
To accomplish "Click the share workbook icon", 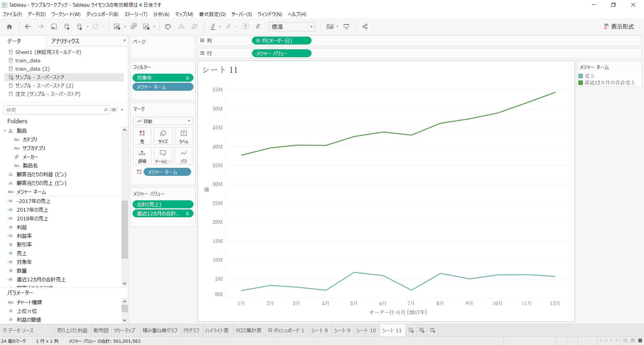I will 365,27.
